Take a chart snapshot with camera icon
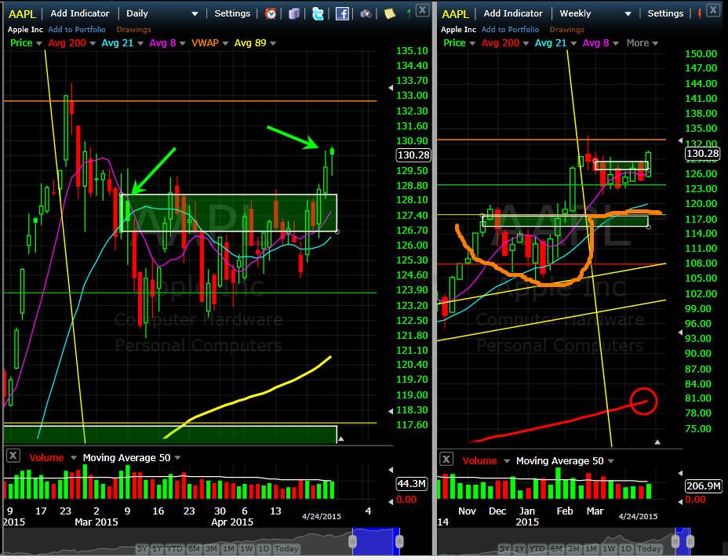Viewport: 728px width, 560px height. [366, 14]
